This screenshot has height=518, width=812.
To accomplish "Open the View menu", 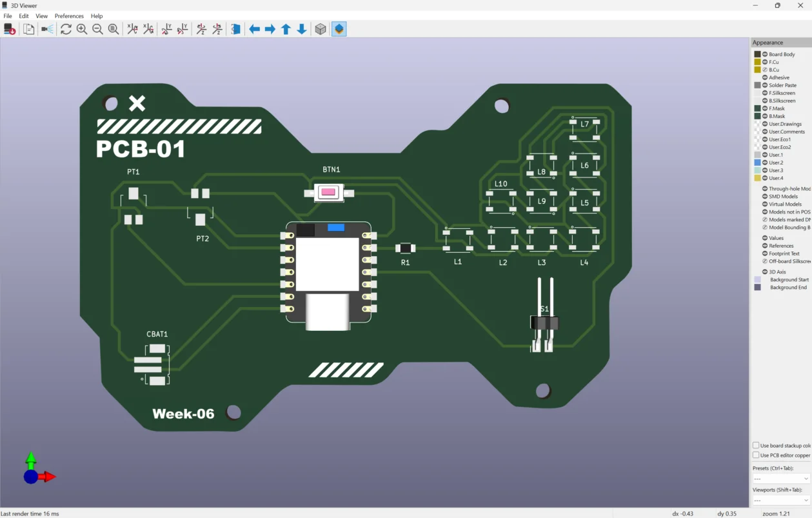I will 41,16.
